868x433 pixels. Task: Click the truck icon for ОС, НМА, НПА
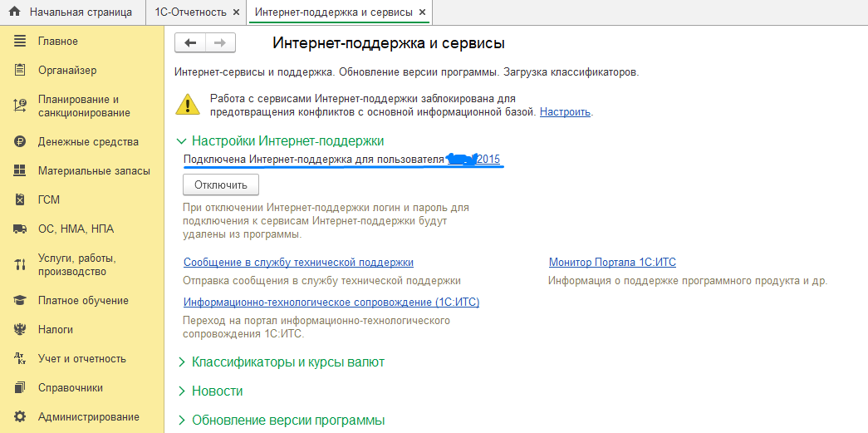click(20, 229)
